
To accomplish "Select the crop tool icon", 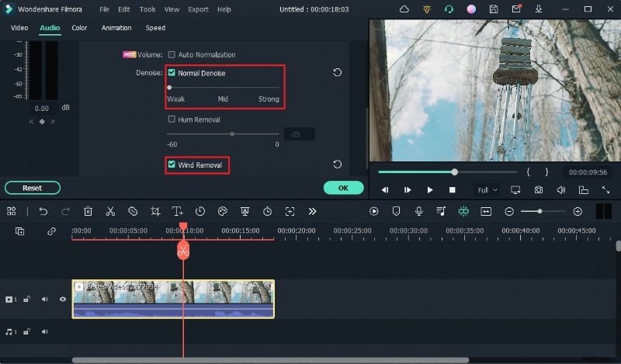I will tap(155, 211).
